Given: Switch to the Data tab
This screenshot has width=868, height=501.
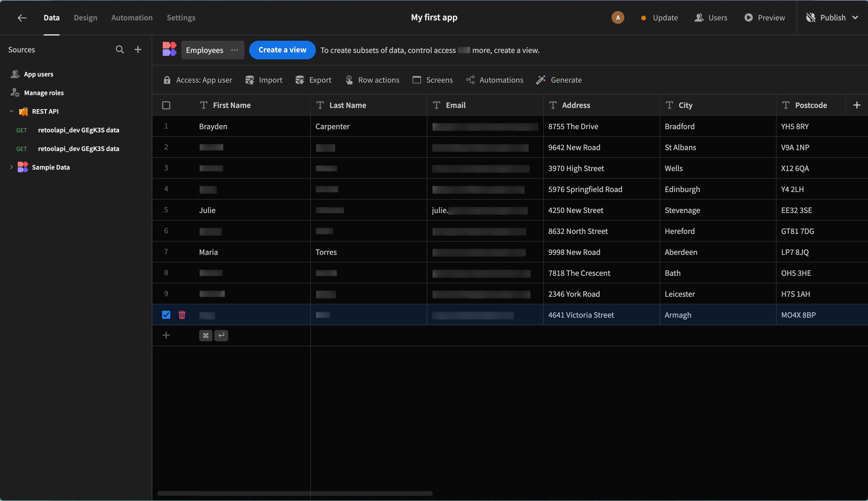Looking at the screenshot, I should [x=52, y=17].
